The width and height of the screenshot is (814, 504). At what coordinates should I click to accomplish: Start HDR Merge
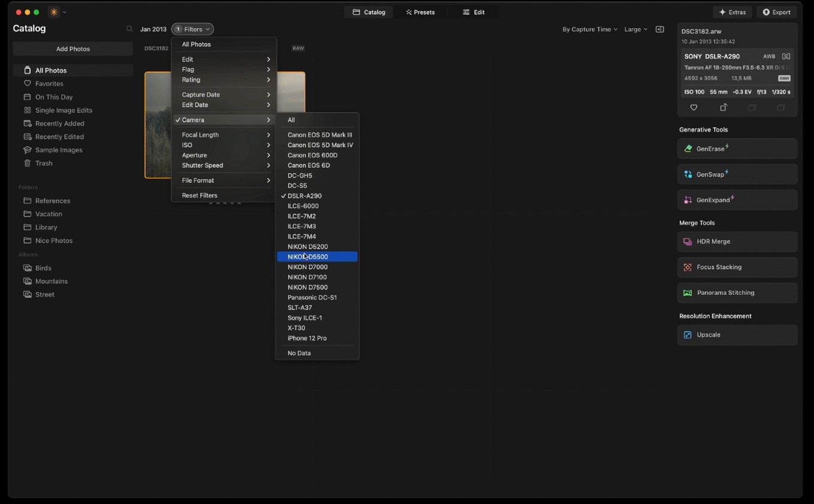point(737,242)
